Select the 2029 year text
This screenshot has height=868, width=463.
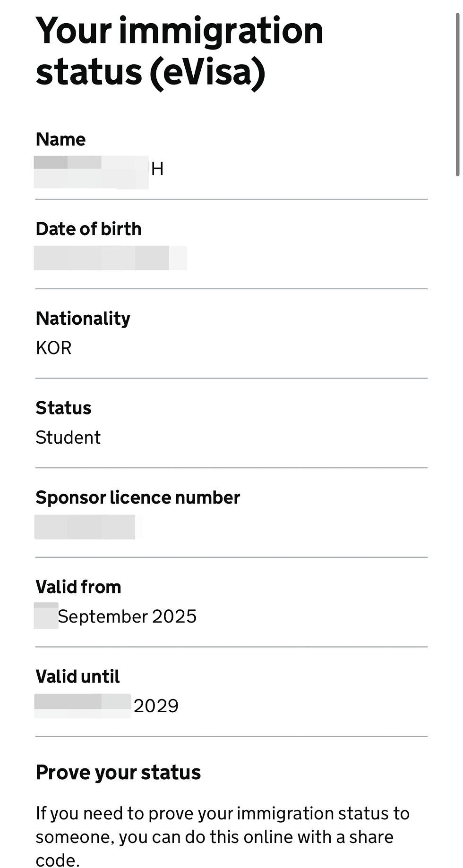[156, 707]
